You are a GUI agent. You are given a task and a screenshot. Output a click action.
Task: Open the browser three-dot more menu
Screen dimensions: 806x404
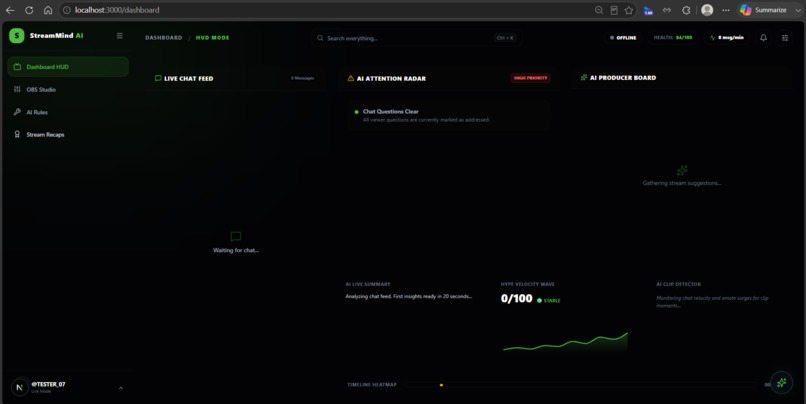click(x=726, y=10)
